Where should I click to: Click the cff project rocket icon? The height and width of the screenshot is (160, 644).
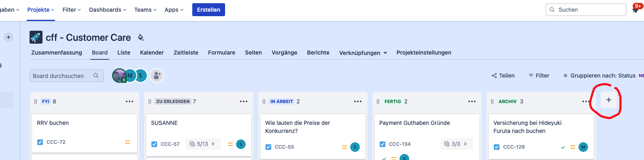pos(36,38)
